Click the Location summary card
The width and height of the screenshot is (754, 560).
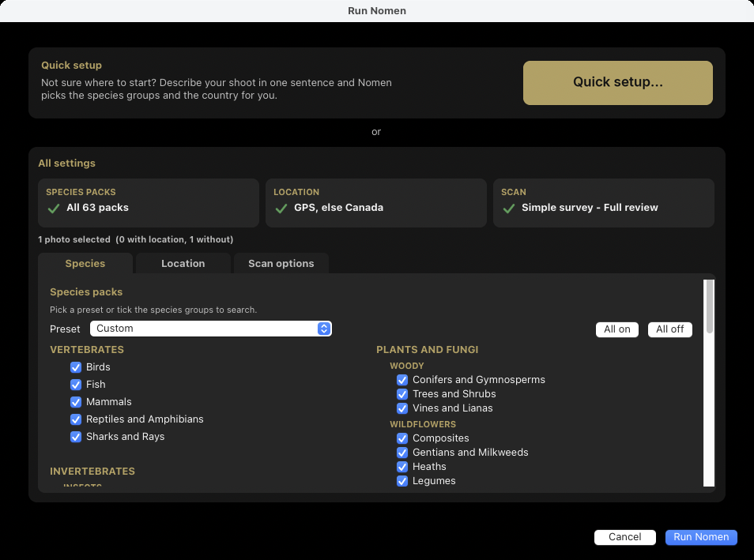(376, 203)
